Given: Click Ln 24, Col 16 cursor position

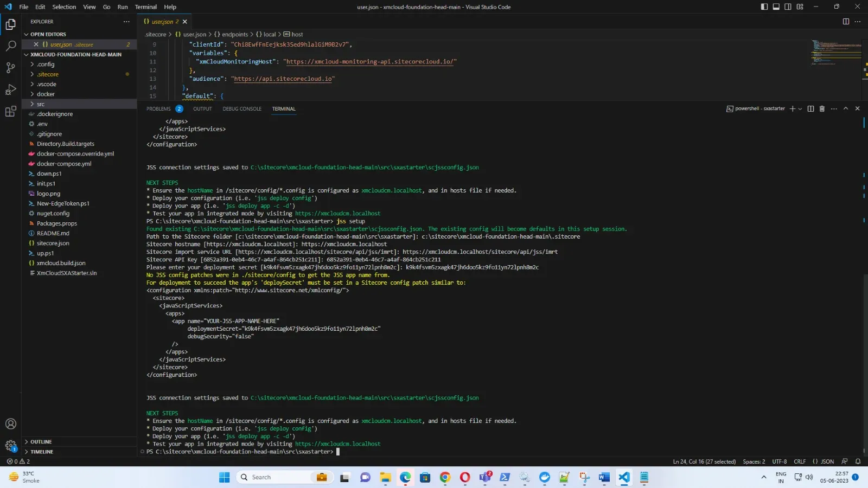Looking at the screenshot, I should pos(704,461).
